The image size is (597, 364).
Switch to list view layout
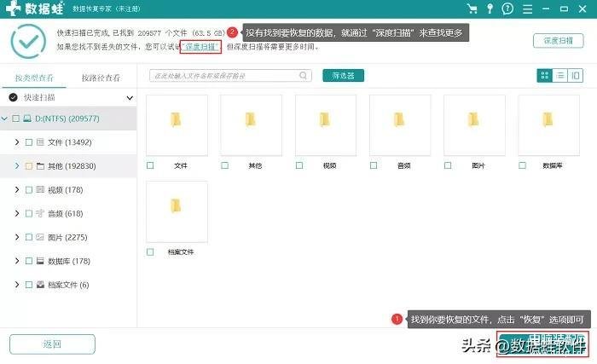click(x=560, y=75)
